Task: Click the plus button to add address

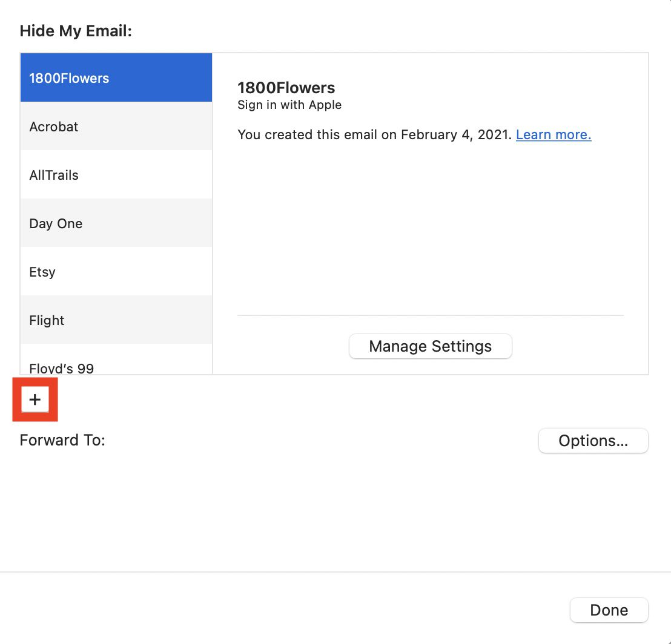Action: [35, 399]
